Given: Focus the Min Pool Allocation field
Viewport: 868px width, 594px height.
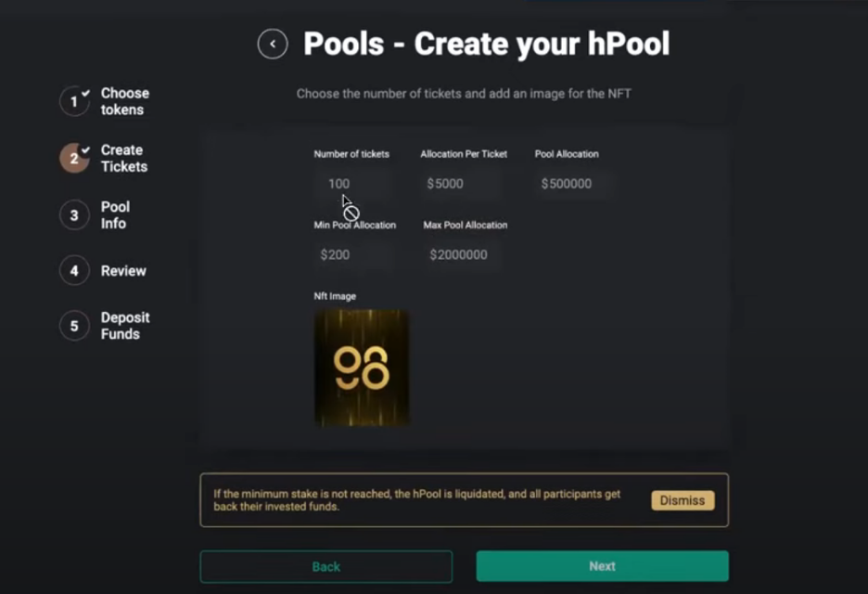Looking at the screenshot, I should coord(352,255).
